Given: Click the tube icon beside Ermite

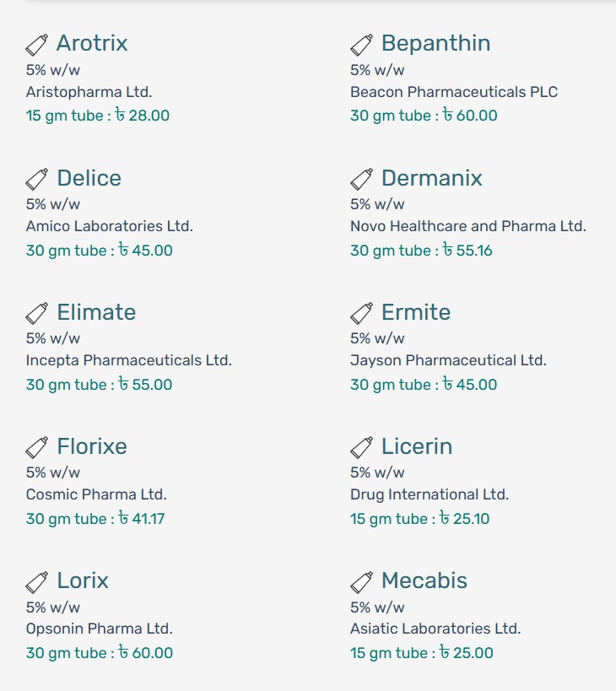Looking at the screenshot, I should (361, 313).
